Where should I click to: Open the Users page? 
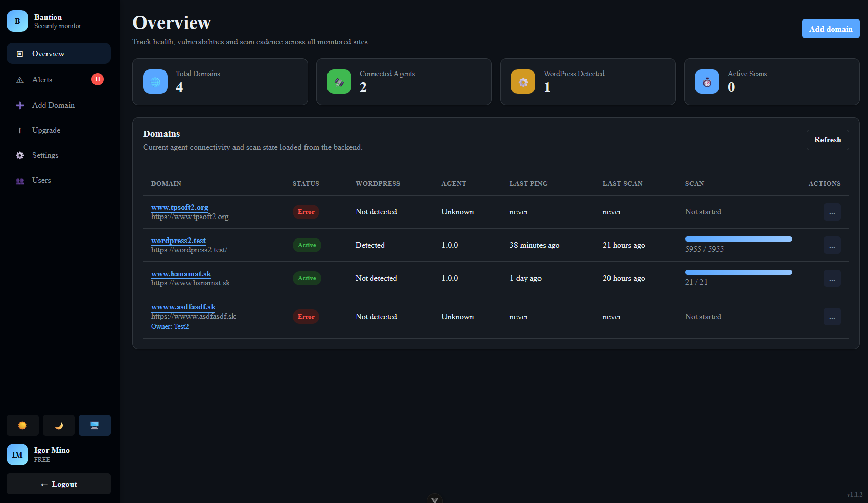59,180
